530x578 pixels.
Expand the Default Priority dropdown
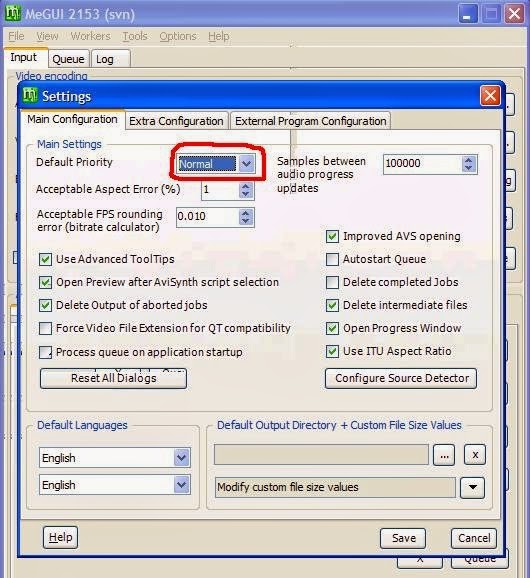pyautogui.click(x=247, y=164)
